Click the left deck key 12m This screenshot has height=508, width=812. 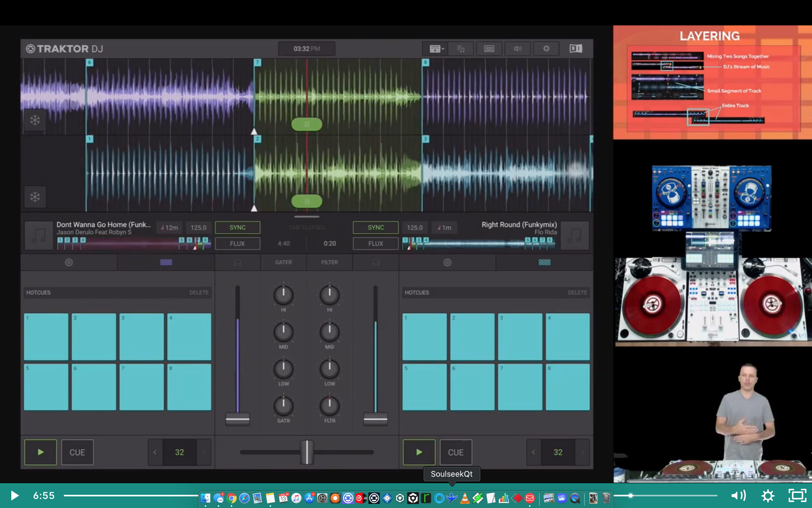[170, 228]
